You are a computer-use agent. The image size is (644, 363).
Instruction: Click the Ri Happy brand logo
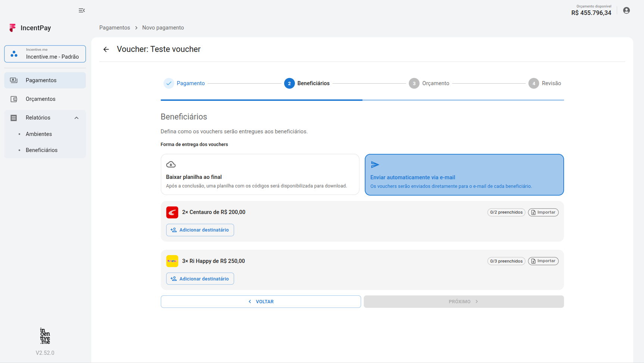pyautogui.click(x=172, y=261)
